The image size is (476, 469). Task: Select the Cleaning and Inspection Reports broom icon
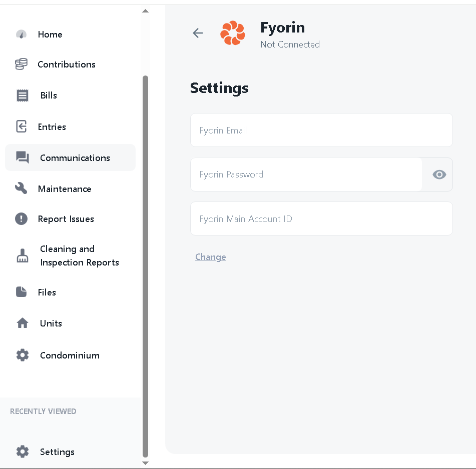tap(22, 255)
